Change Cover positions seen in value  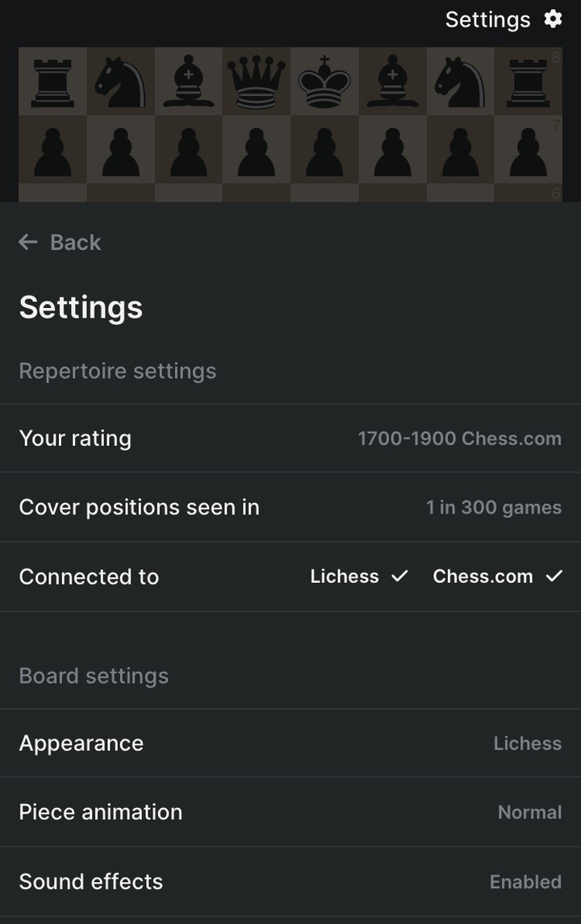[x=493, y=508]
